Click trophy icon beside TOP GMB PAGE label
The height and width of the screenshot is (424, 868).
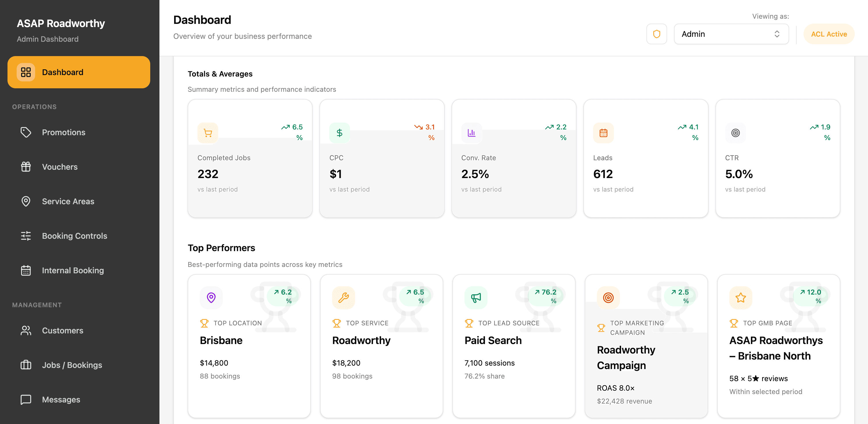734,323
